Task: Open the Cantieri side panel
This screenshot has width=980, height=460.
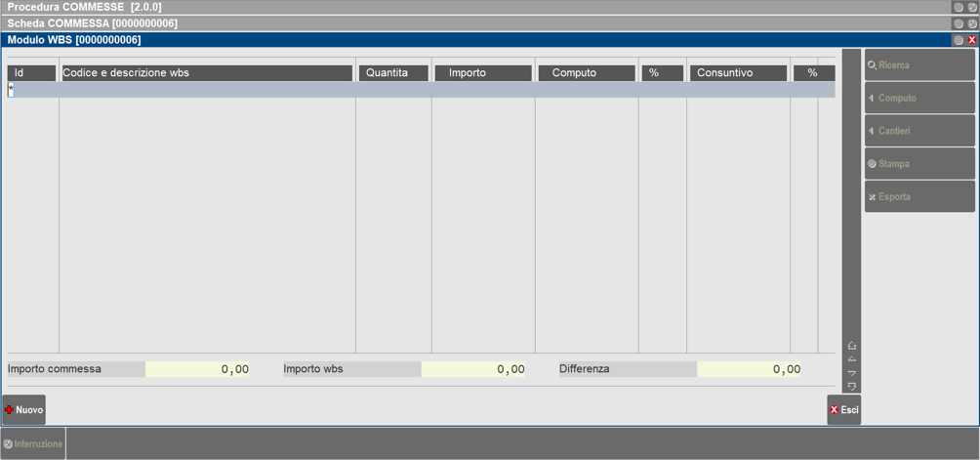Action: [x=919, y=131]
